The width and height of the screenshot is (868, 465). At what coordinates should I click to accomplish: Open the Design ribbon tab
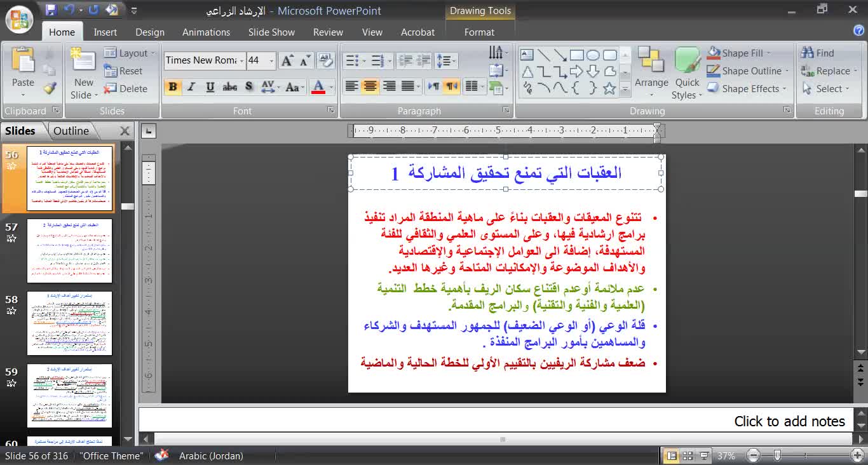click(x=150, y=32)
